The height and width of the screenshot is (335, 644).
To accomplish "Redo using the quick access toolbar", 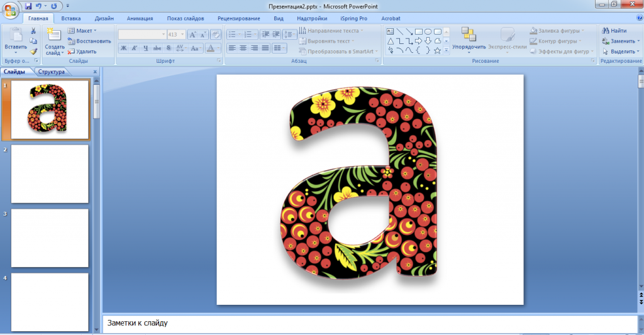I will 54,6.
